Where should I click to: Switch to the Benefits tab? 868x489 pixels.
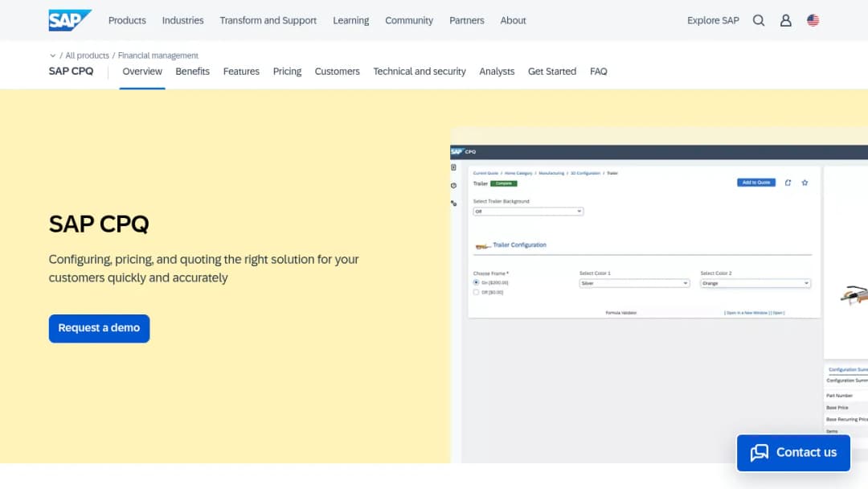pos(193,72)
